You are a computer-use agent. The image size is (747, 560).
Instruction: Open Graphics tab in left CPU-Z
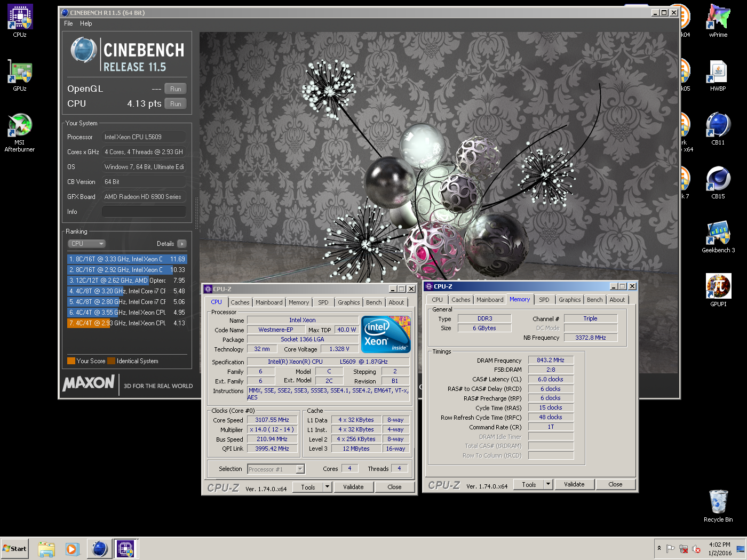(x=349, y=302)
